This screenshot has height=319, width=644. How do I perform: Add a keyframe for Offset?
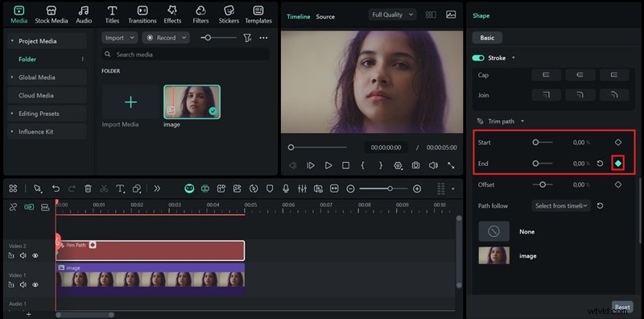pos(618,184)
